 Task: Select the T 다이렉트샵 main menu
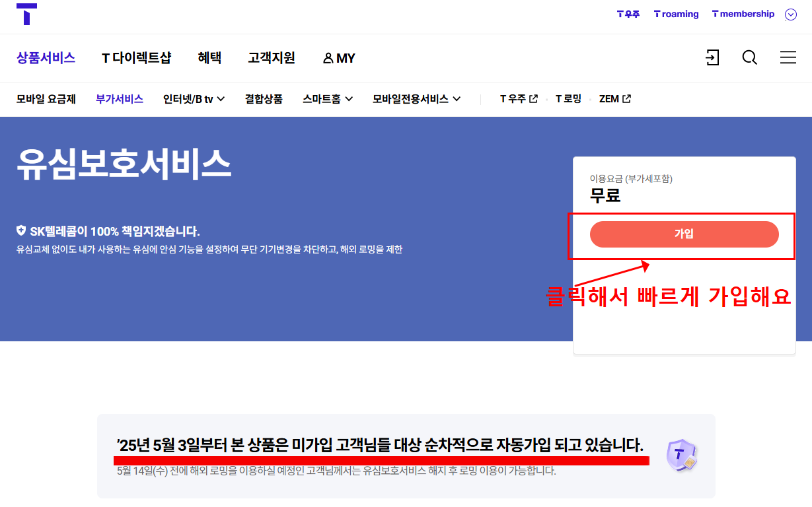[x=136, y=58]
